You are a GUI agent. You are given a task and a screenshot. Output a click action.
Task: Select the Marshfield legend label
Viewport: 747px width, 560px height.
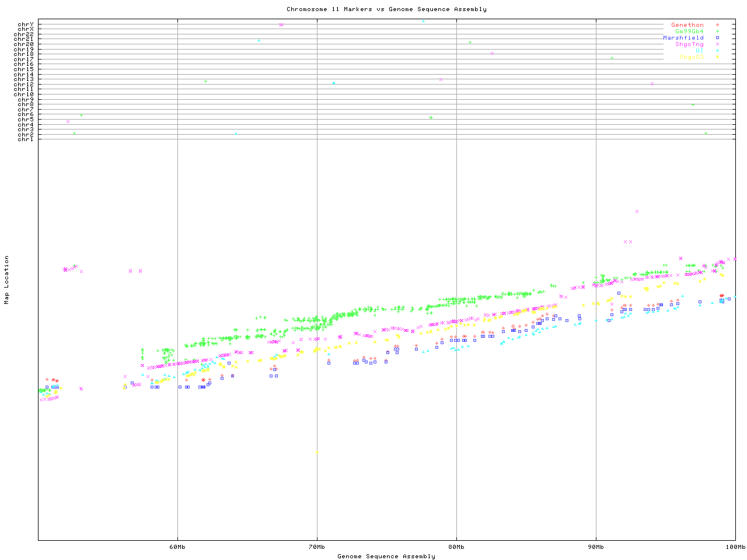tap(683, 38)
